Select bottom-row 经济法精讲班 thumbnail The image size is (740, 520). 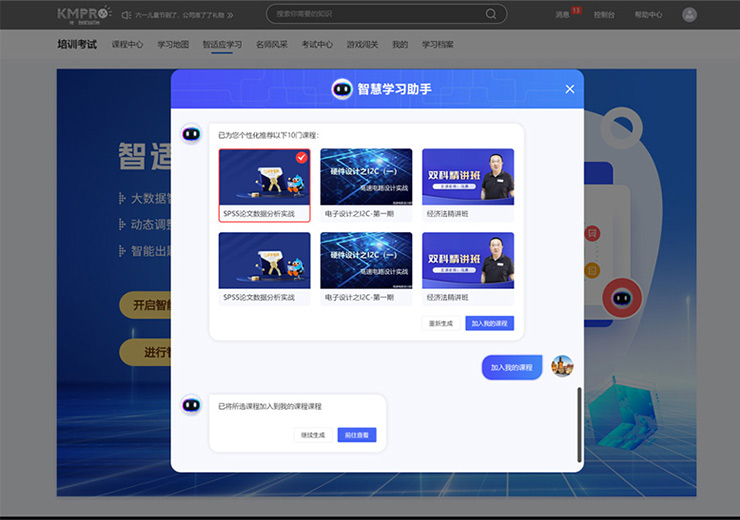tap(468, 260)
